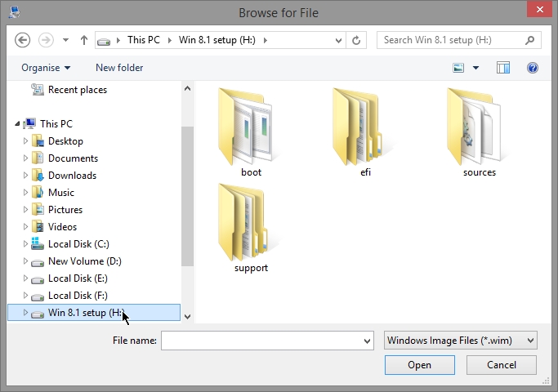Viewport: 558px width, 392px height.
Task: Expand the Documents tree node
Action: (25, 158)
